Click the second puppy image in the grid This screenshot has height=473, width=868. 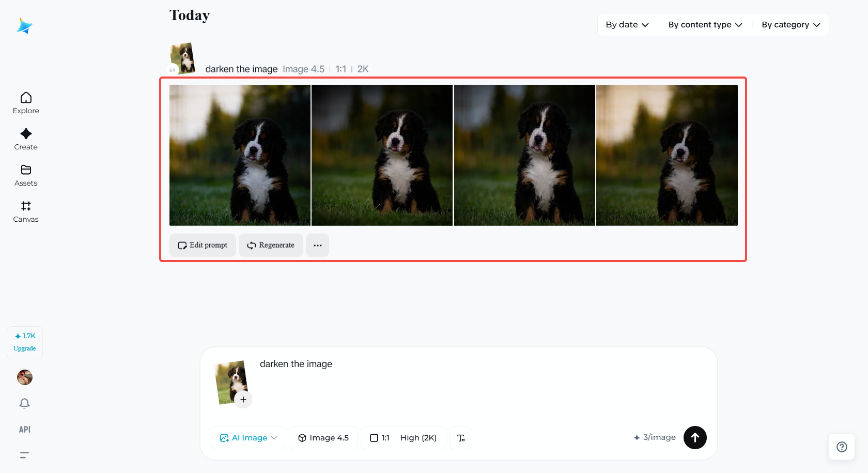pyautogui.click(x=382, y=155)
